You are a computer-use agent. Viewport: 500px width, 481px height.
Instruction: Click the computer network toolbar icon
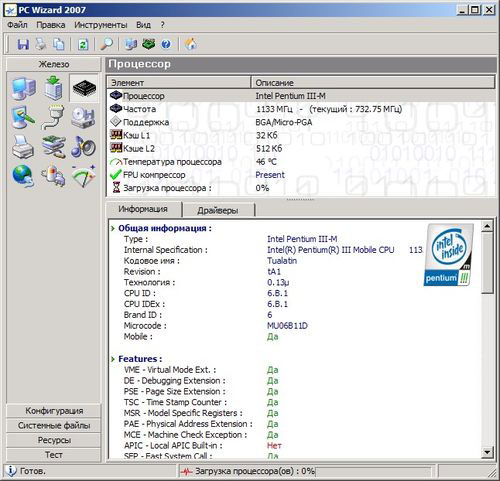(x=131, y=44)
